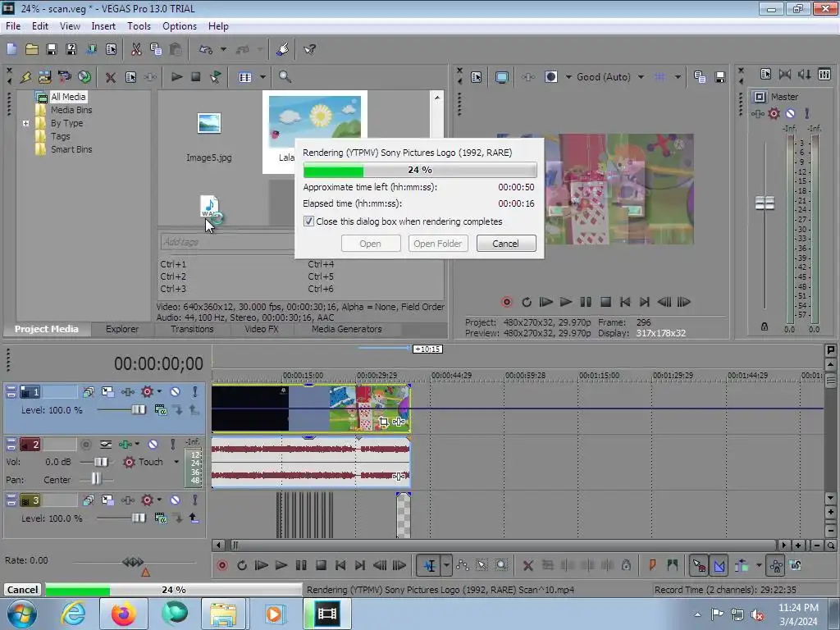840x630 pixels.
Task: Click Preview on External Monitor icon
Action: [502, 77]
